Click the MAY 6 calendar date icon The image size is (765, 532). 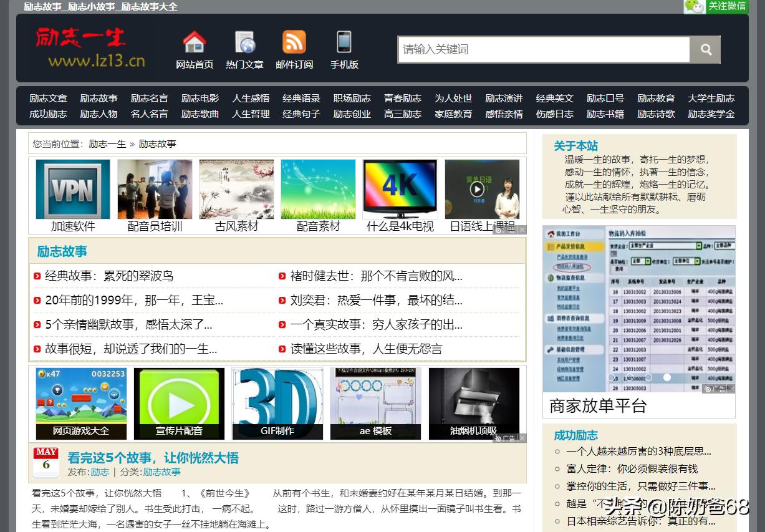45,462
